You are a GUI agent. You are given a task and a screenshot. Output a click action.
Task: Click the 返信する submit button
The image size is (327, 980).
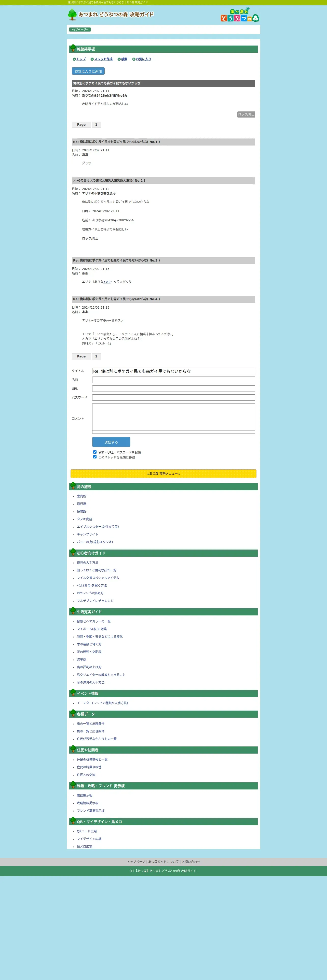111,442
